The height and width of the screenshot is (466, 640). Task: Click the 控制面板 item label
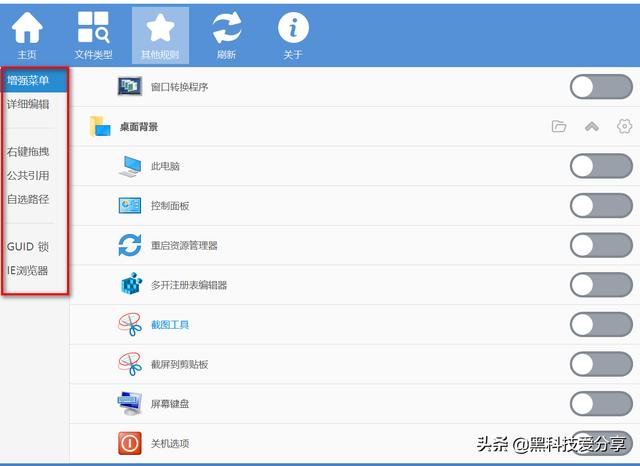(x=170, y=206)
